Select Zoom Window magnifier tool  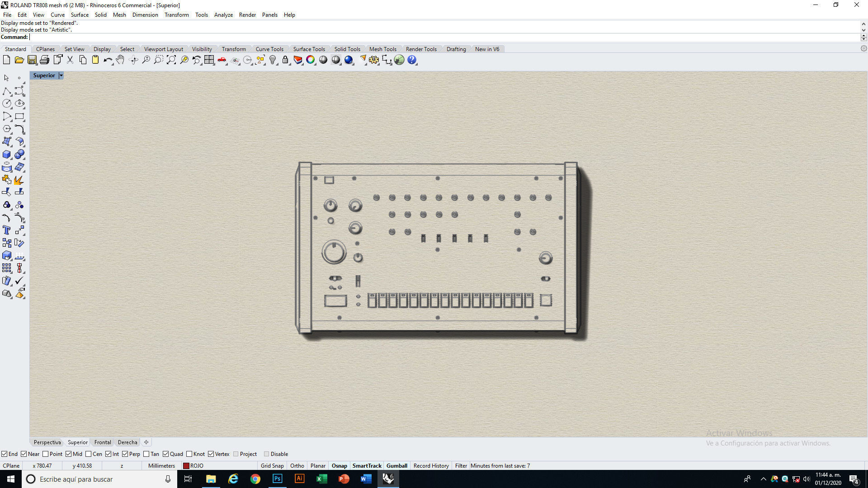[x=158, y=60]
